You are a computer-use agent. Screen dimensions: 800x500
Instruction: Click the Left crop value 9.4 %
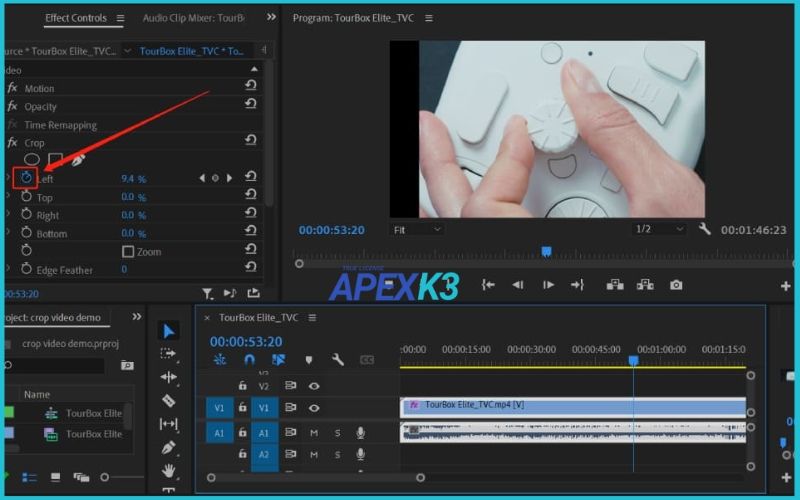coord(134,179)
